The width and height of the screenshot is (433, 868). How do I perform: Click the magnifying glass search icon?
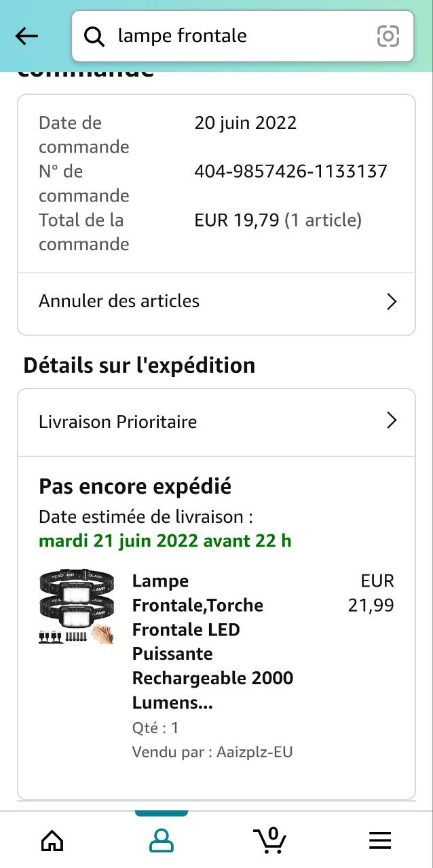(x=94, y=36)
